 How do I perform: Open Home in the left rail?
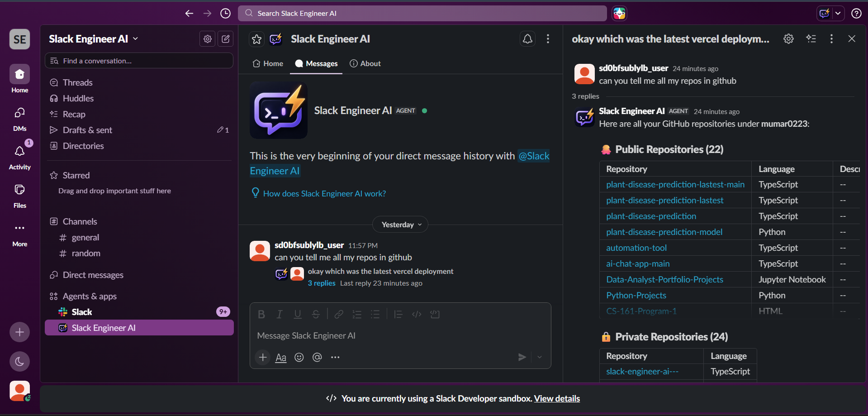[20, 79]
